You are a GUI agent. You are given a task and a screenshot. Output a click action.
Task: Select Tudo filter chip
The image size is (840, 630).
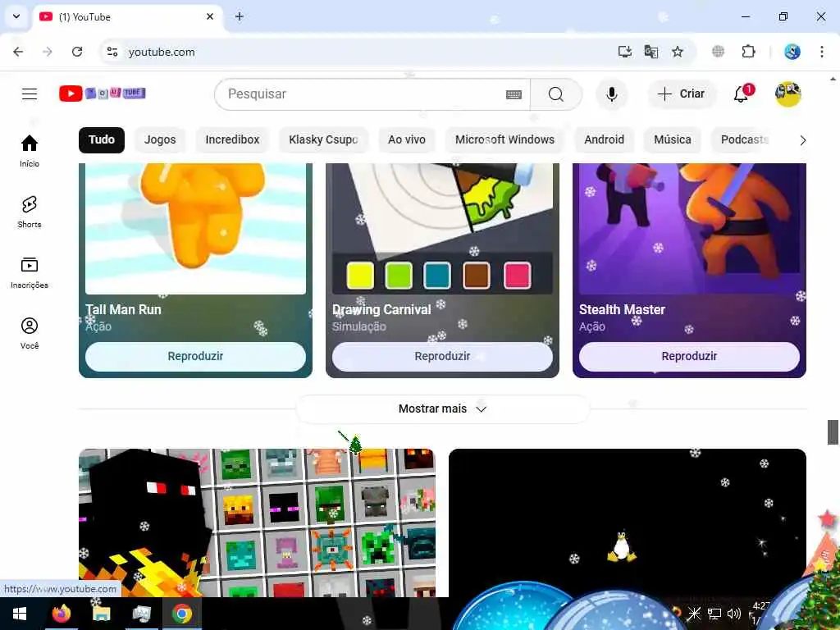point(102,139)
